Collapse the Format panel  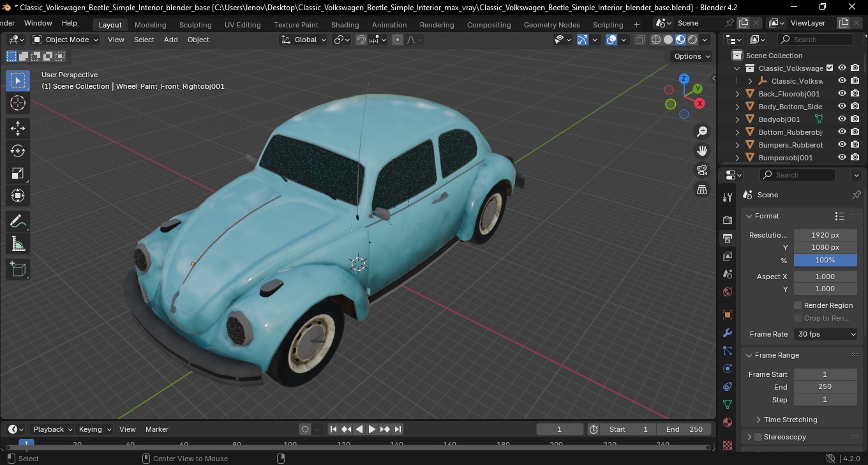tap(749, 216)
